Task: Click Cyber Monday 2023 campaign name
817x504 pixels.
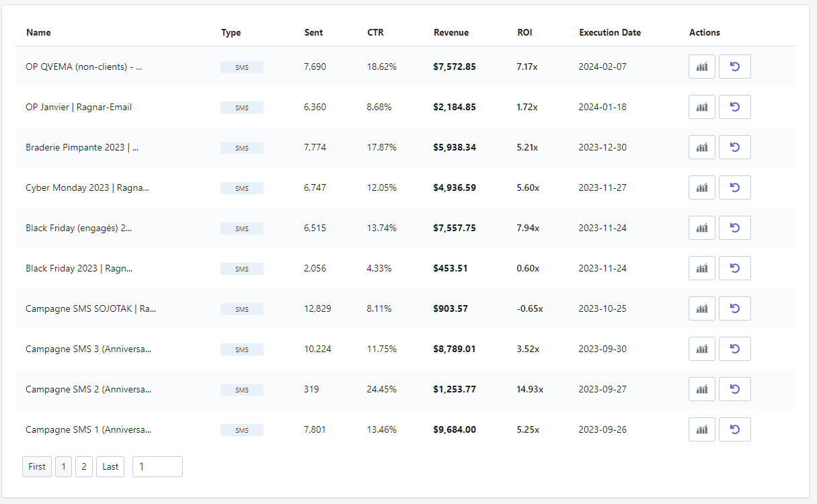Action: click(x=87, y=187)
